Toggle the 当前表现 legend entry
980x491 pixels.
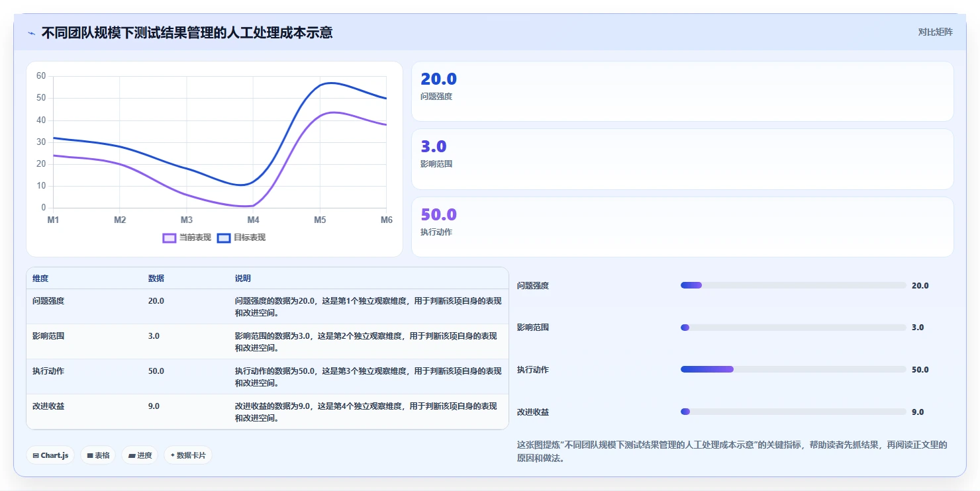pyautogui.click(x=187, y=238)
